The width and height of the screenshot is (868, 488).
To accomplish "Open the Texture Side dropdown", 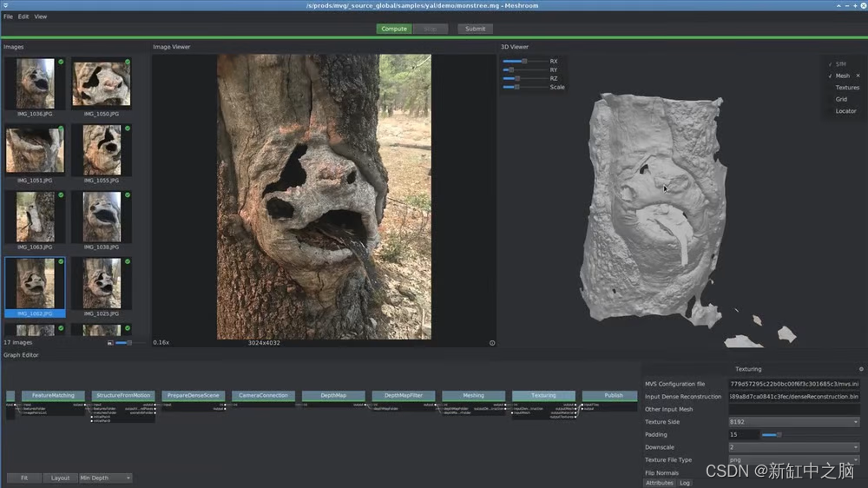I will pyautogui.click(x=795, y=422).
